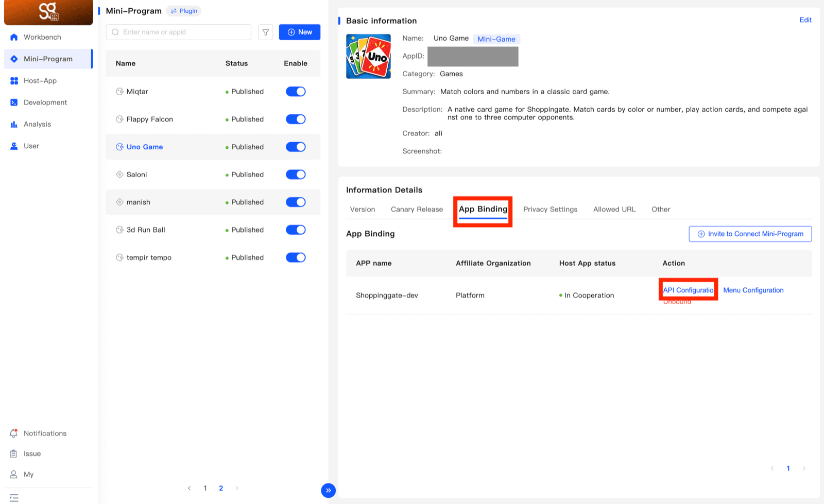Open API Configuration for Shoppinggate-dev
This screenshot has width=824, height=504.
click(688, 290)
